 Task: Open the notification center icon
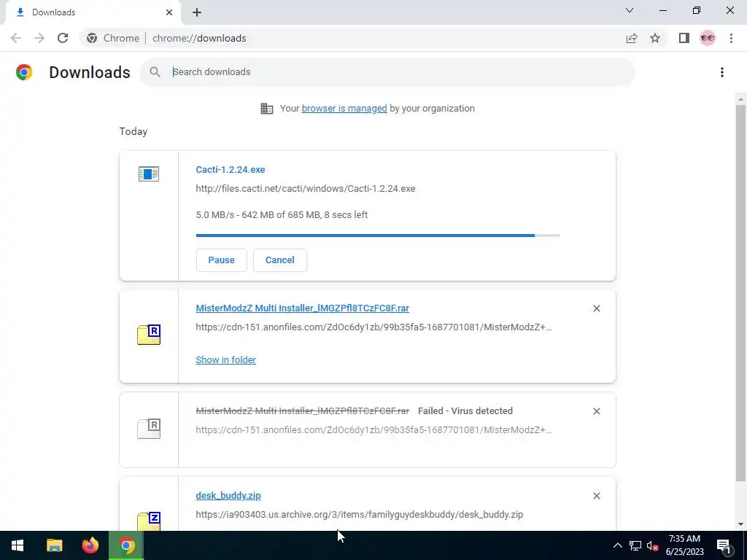tap(724, 545)
